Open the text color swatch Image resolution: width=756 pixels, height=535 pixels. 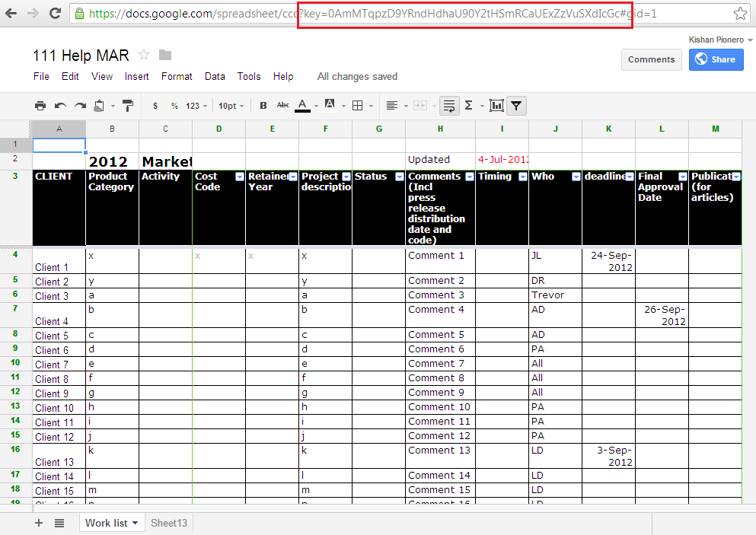tap(302, 106)
